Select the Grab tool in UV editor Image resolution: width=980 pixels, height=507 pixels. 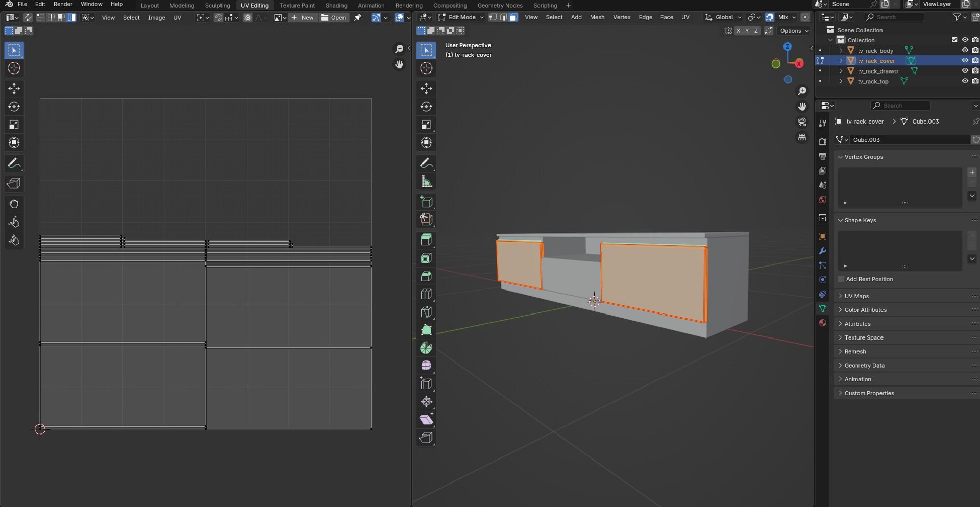(14, 204)
